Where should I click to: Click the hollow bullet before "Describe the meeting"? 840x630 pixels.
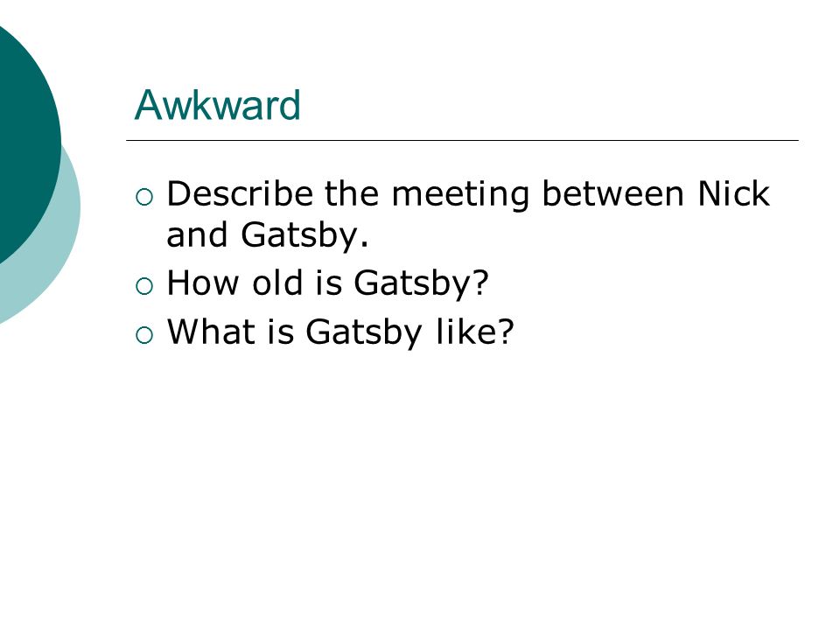pos(144,197)
